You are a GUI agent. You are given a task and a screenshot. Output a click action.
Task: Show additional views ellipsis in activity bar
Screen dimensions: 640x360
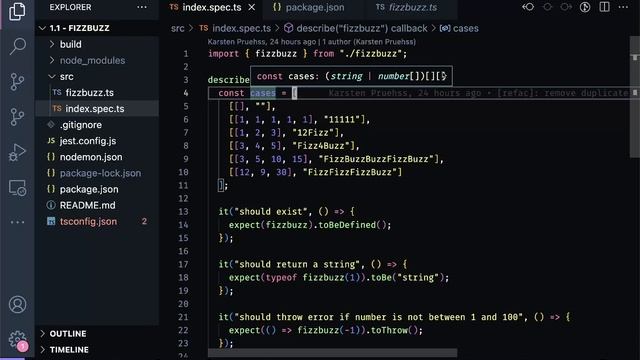click(17, 222)
